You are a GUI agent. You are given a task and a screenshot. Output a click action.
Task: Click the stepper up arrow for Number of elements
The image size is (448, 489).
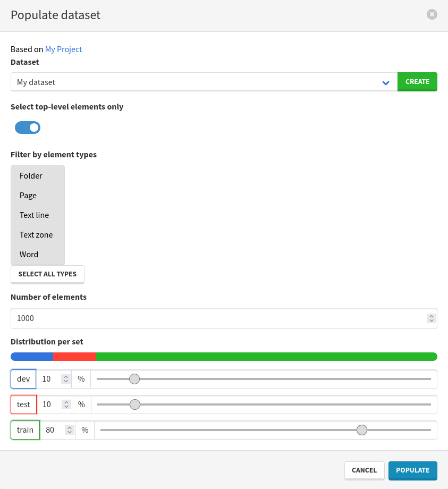[x=432, y=316]
